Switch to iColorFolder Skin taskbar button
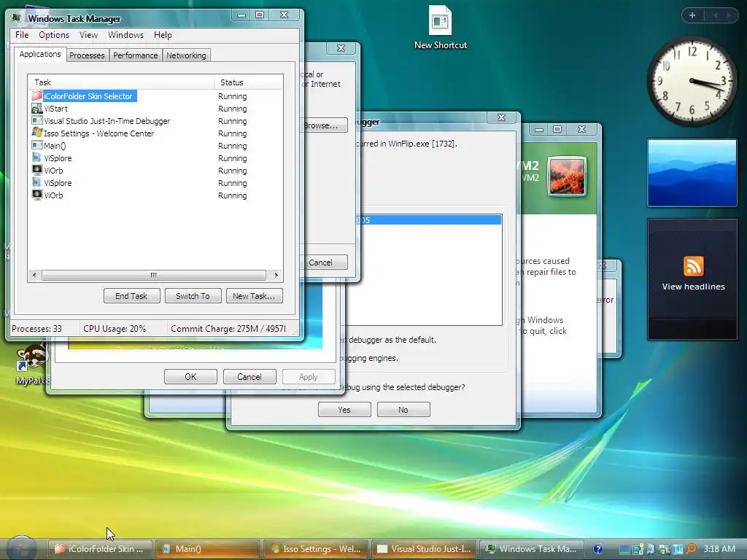Viewport: 747px width, 560px height. pyautogui.click(x=100, y=549)
